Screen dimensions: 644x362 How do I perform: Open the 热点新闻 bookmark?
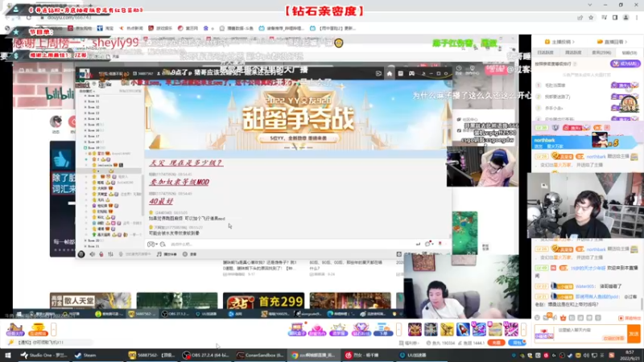(x=131, y=28)
